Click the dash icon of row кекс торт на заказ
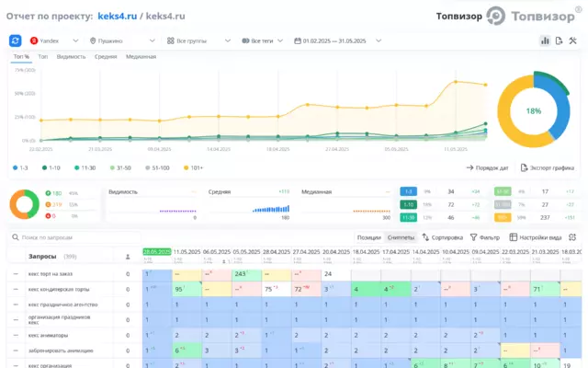Screen dimensions: 588x368 point(16,274)
